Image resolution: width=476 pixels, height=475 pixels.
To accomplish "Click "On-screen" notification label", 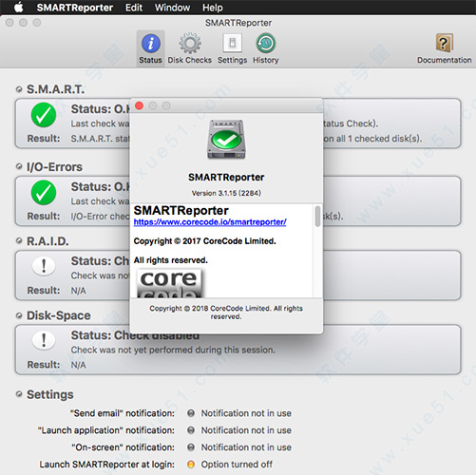I will [x=123, y=447].
